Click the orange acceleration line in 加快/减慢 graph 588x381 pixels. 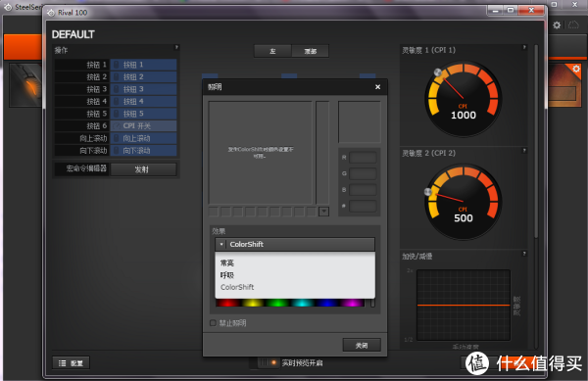pyautogui.click(x=464, y=306)
